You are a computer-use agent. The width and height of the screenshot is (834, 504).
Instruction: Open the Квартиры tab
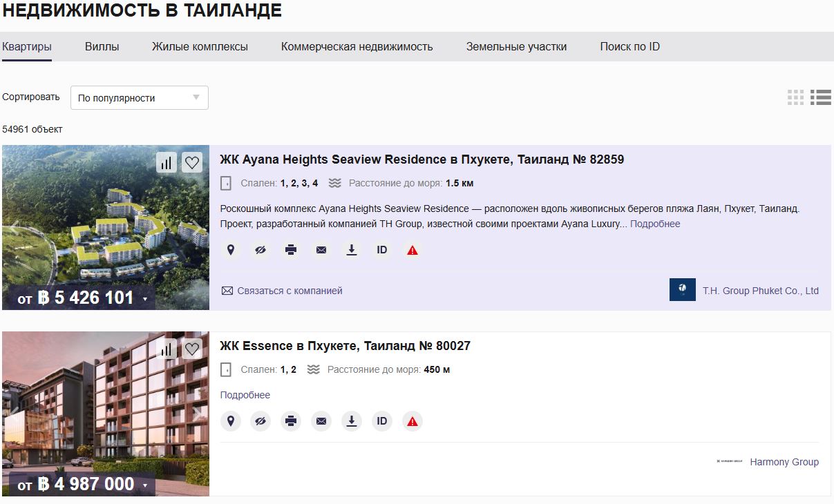click(27, 47)
